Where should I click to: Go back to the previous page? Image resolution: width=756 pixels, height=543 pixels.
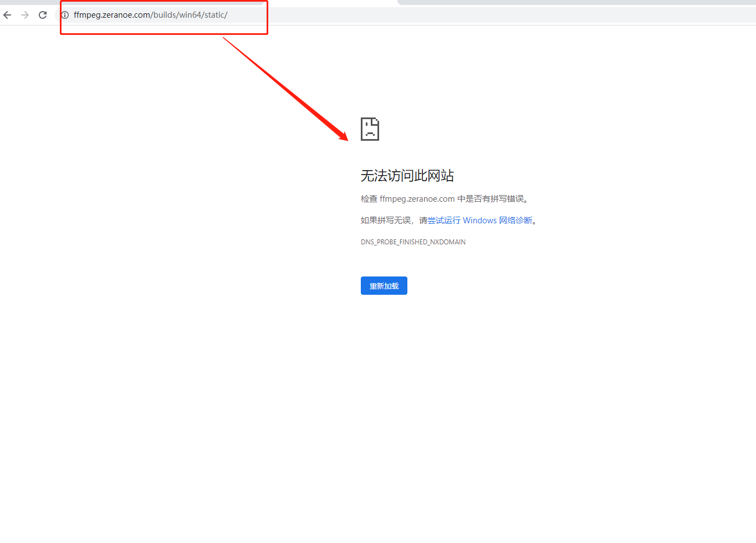click(x=7, y=15)
